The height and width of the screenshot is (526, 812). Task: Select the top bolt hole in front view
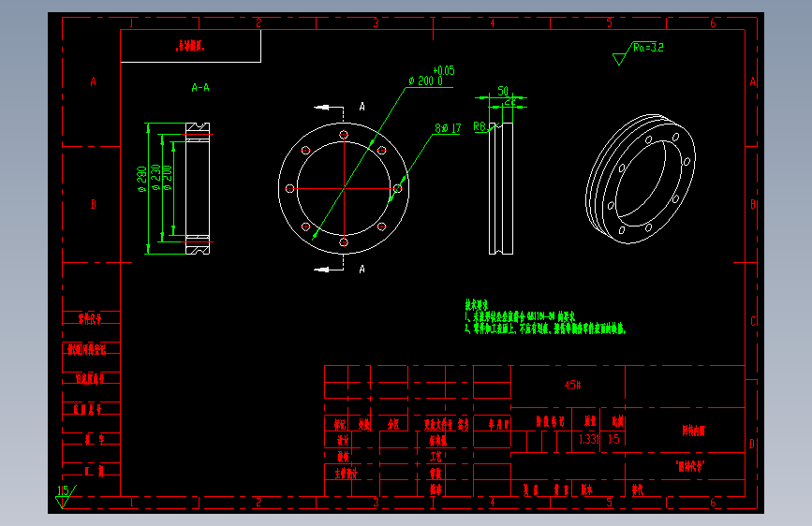click(344, 135)
